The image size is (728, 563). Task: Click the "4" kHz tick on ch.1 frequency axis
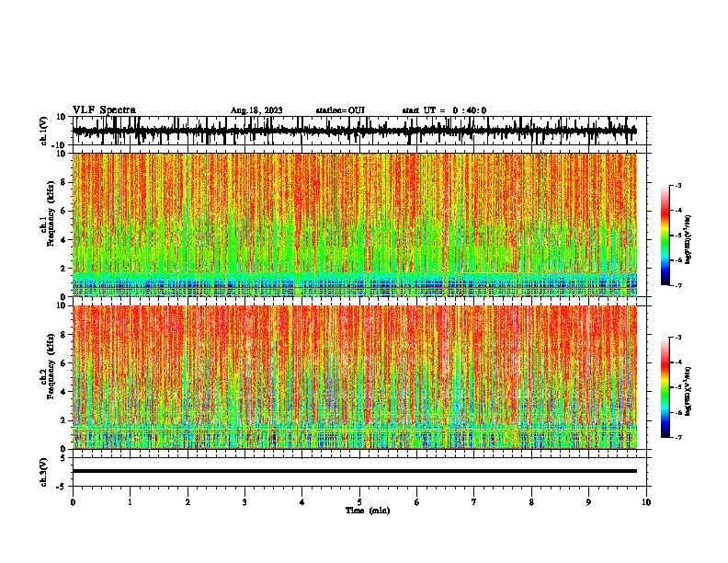pos(64,240)
